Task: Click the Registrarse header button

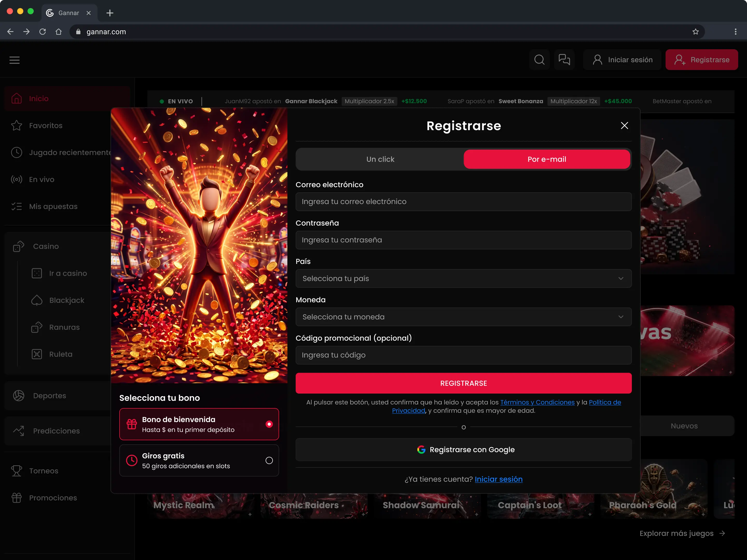Action: pos(701,60)
